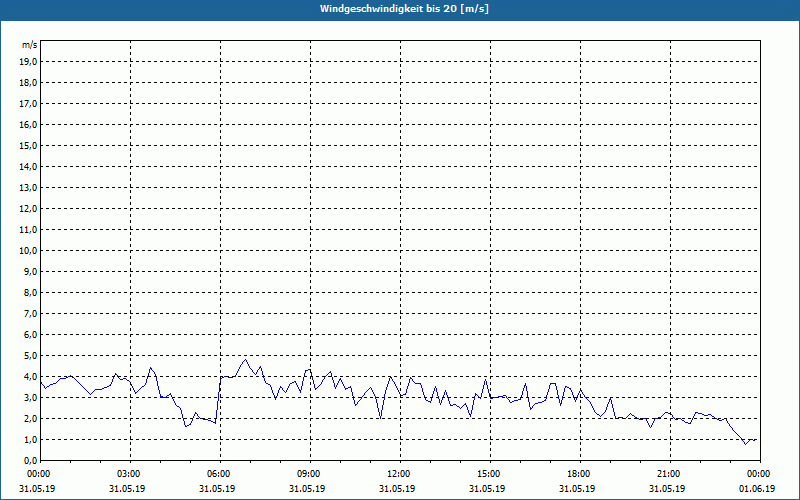Click the y-axis value '9,0'

[30, 271]
